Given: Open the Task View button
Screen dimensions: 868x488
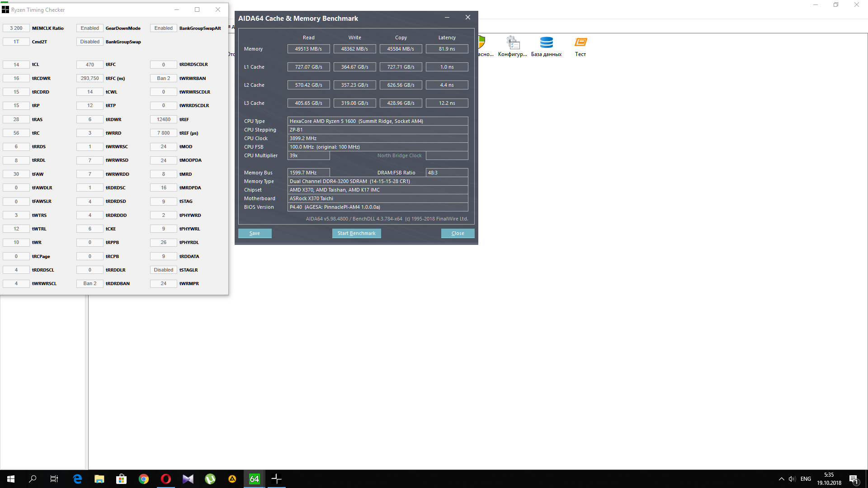Looking at the screenshot, I should tap(54, 479).
